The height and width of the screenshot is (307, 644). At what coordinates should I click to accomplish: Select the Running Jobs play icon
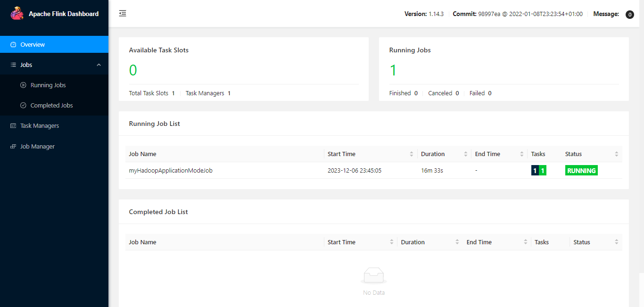[23, 85]
